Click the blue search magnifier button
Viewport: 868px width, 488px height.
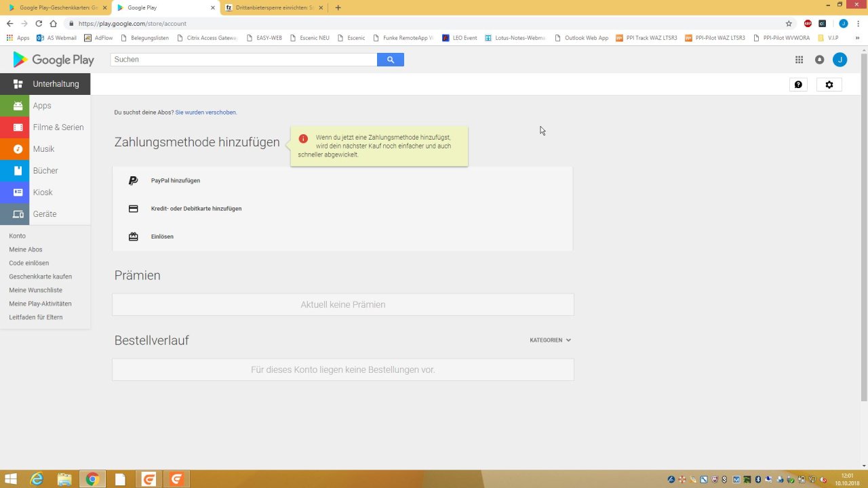pyautogui.click(x=391, y=60)
